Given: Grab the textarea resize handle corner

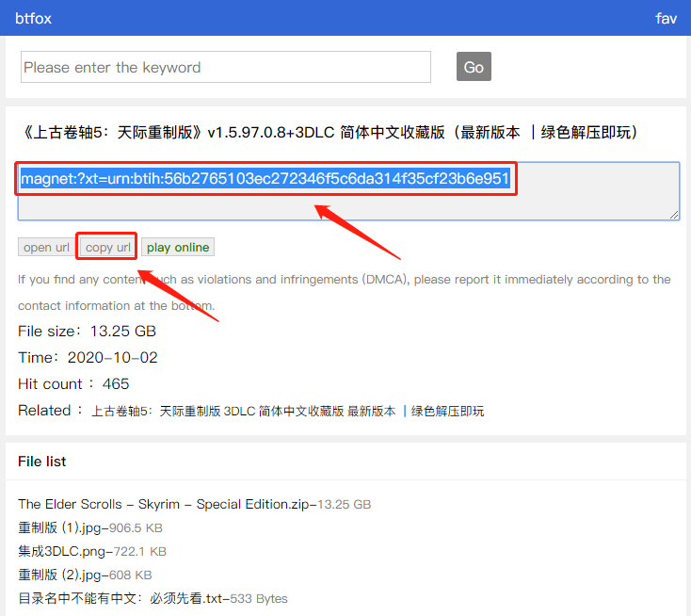Looking at the screenshot, I should click(x=674, y=215).
